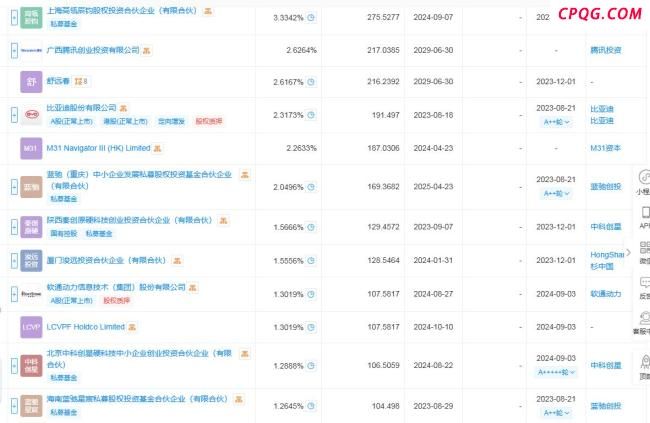Expand the 广西腾讯创业投资有限公司 row
The width and height of the screenshot is (650, 423).
tap(14, 51)
